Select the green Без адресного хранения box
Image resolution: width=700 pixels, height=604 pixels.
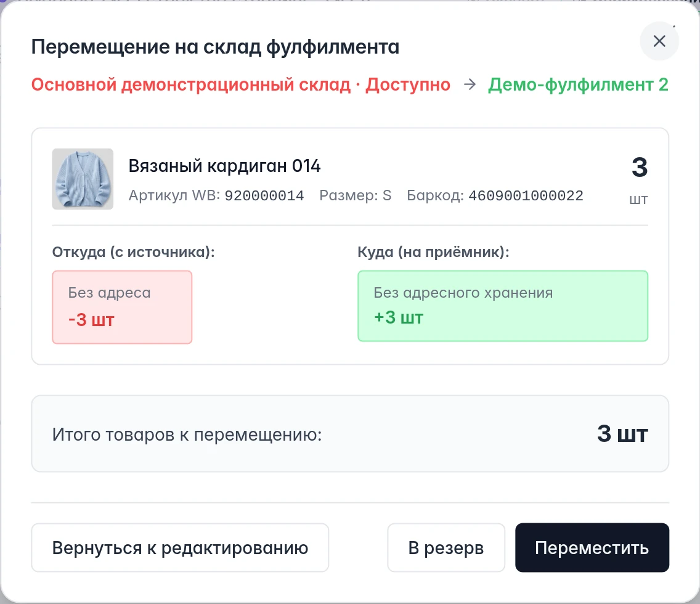tap(503, 306)
